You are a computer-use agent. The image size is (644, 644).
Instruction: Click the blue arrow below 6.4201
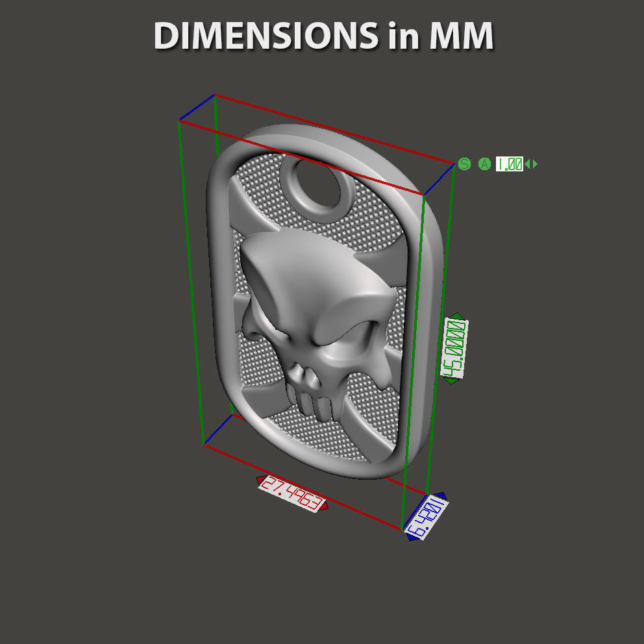coord(412,538)
